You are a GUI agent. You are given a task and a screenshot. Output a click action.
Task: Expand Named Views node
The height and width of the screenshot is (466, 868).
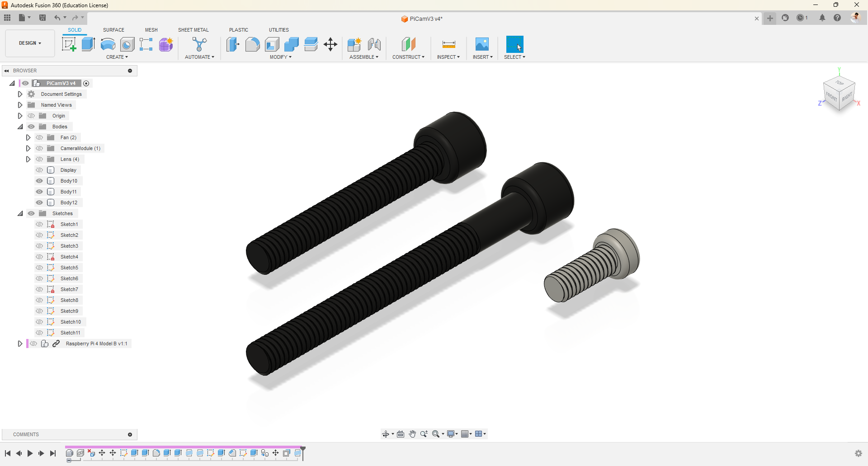pyautogui.click(x=20, y=105)
